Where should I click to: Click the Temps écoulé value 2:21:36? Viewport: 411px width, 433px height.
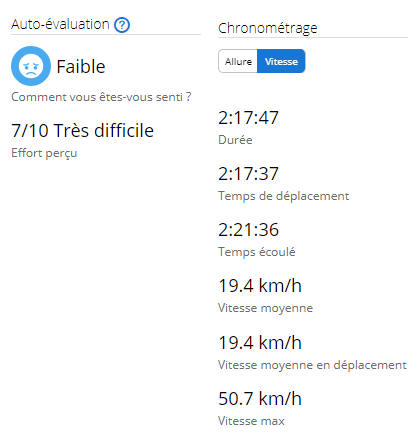pos(248,230)
